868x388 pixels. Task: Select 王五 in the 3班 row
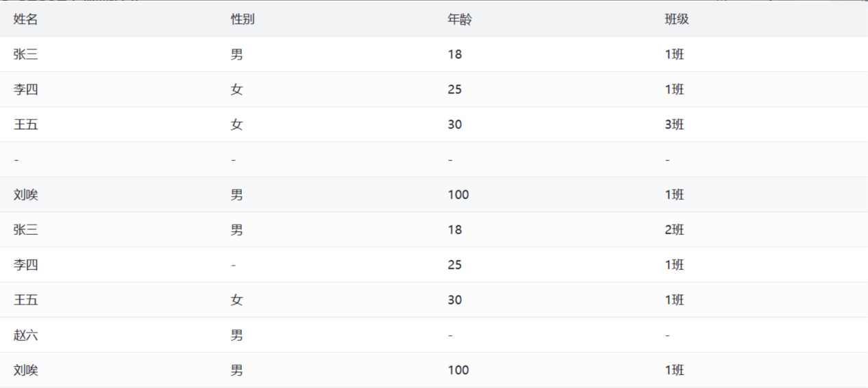tap(25, 125)
